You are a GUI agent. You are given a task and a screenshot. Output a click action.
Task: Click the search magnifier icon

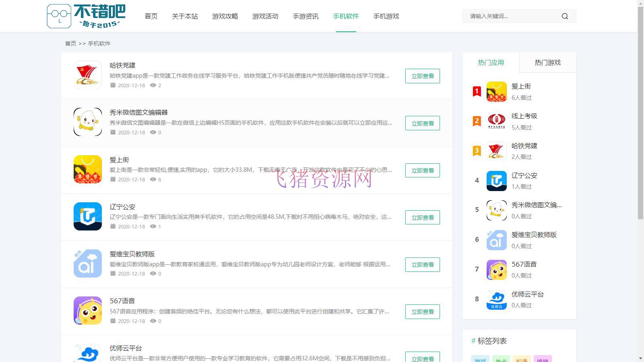[x=565, y=16]
